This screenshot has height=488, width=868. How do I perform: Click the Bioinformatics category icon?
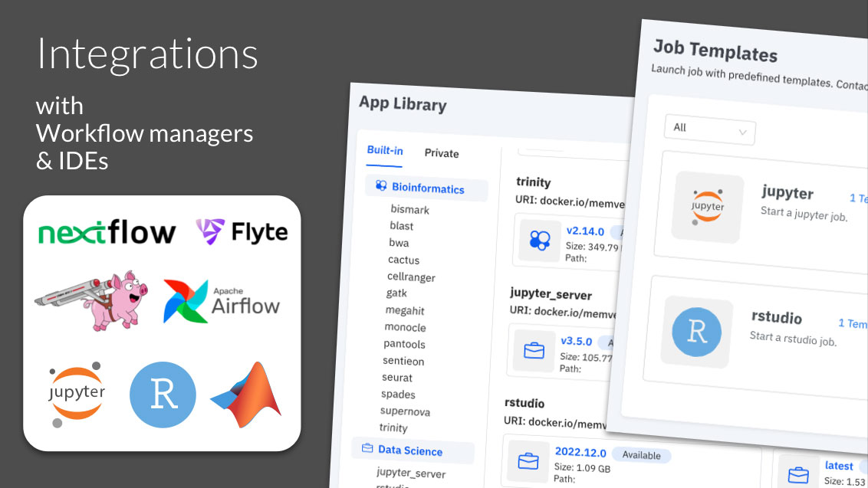click(x=381, y=185)
